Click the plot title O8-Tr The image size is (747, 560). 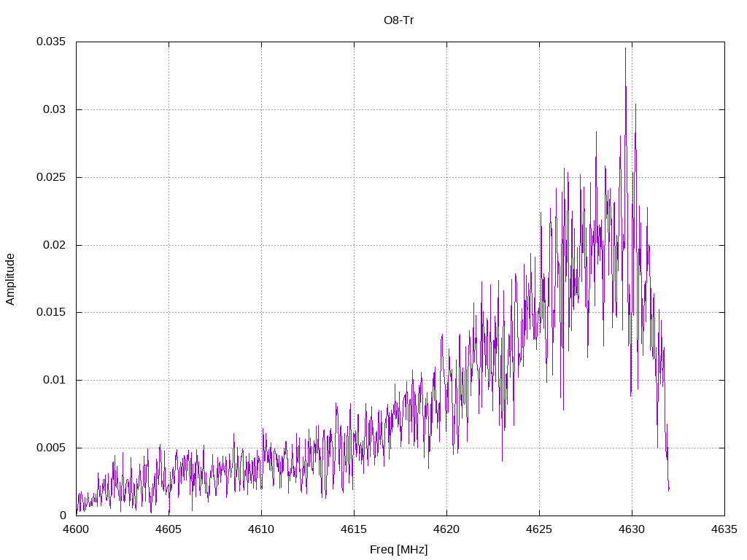398,20
